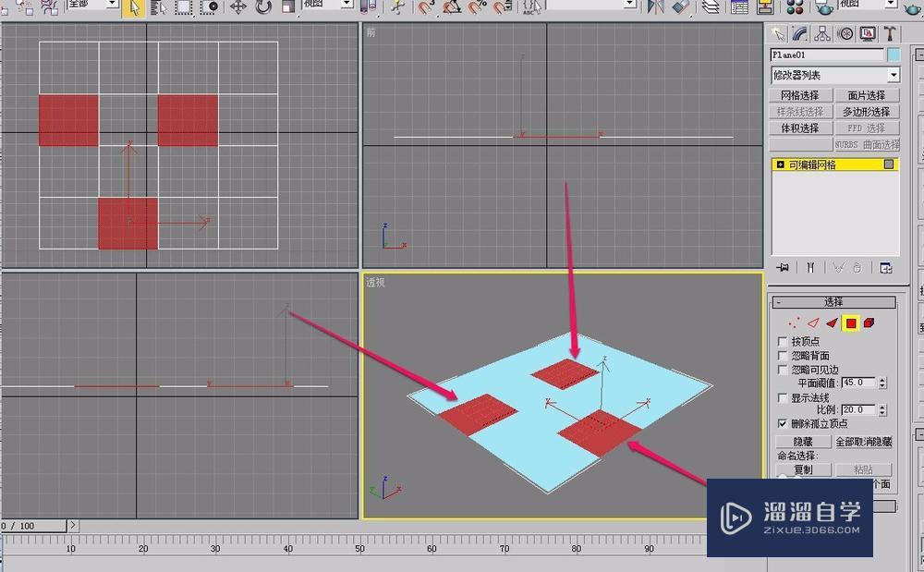Click the Pin Stack icon
The image size is (924, 572).
click(784, 268)
